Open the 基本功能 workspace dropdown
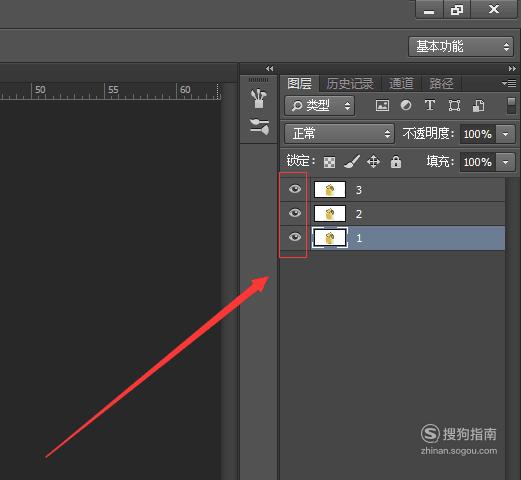This screenshot has width=521, height=480. (x=461, y=47)
